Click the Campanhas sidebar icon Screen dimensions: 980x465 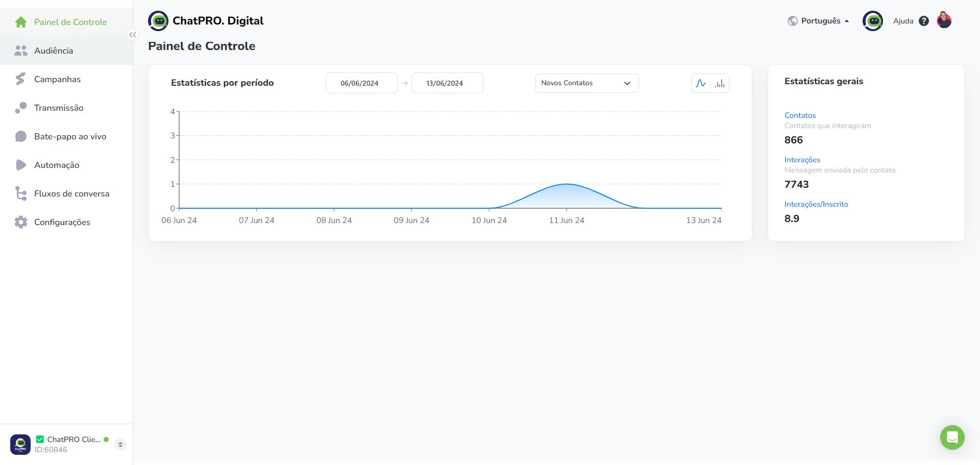[21, 79]
